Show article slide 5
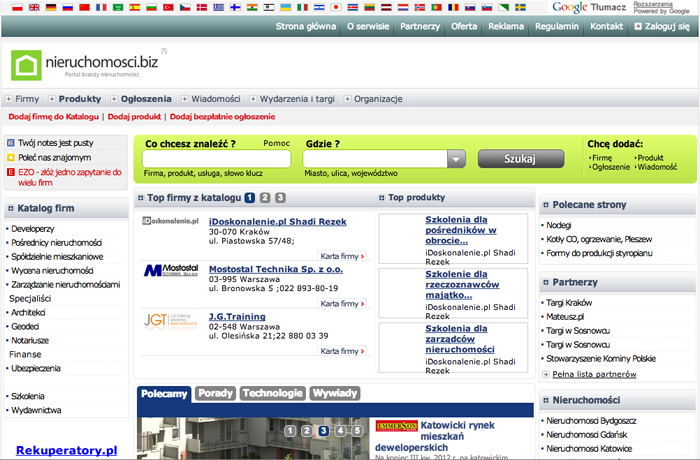 (x=357, y=431)
